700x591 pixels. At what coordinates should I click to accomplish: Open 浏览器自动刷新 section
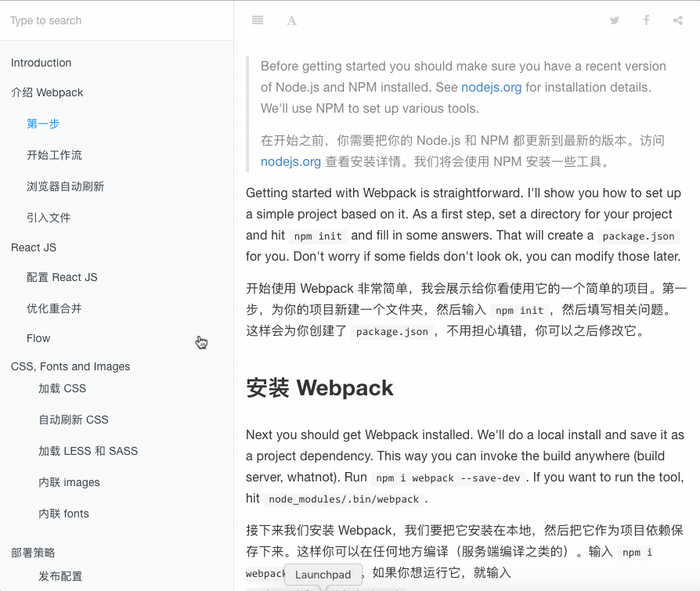point(65,186)
